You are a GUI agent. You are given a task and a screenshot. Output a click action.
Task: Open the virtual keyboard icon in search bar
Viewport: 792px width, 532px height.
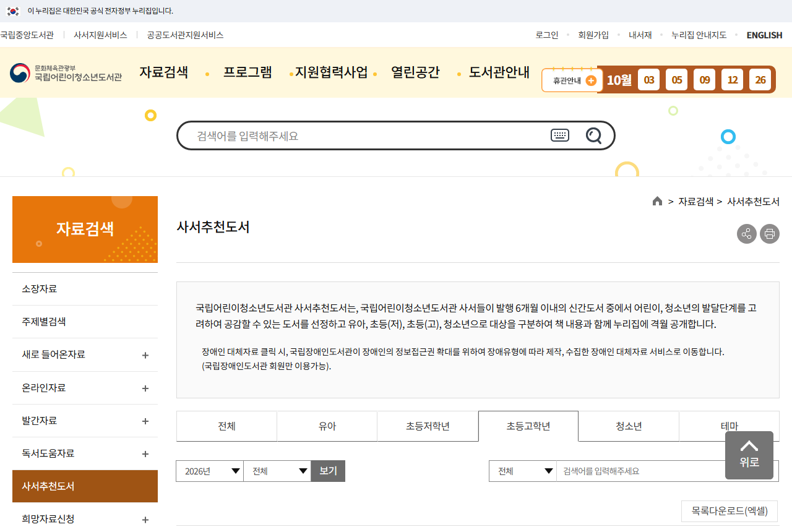[560, 135]
